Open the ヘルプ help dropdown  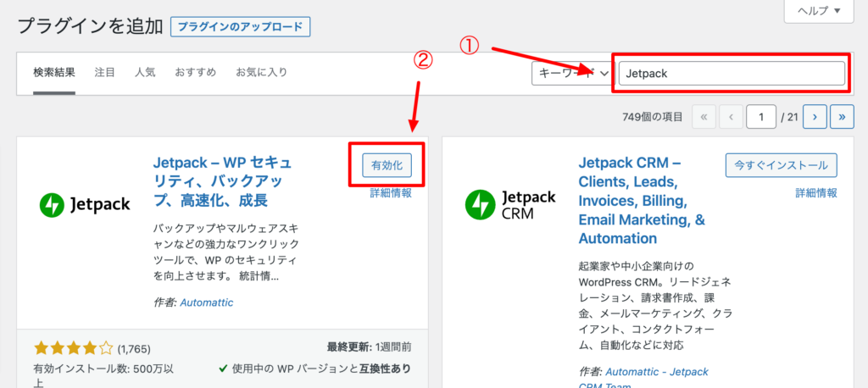pos(819,10)
